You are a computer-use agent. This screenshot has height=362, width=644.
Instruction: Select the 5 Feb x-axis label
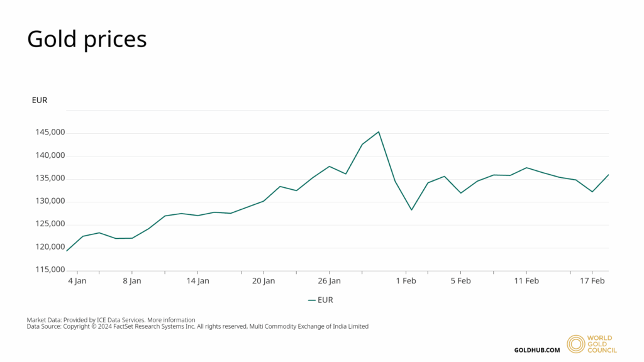coord(460,281)
